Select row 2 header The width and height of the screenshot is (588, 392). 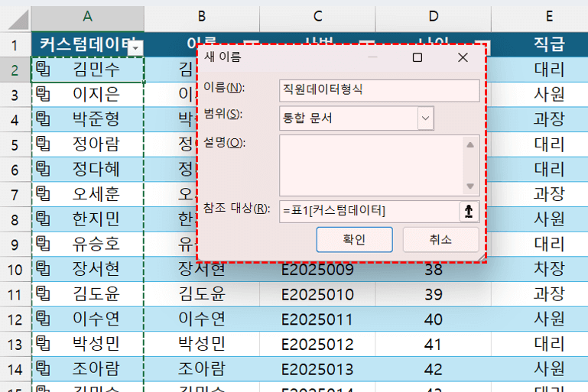tap(15, 70)
